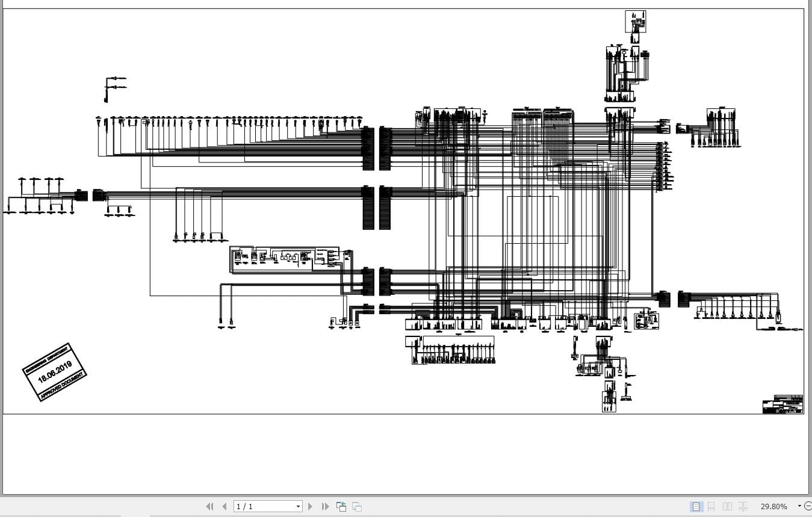Select single page view layout
The width and height of the screenshot is (812, 517).
[696, 507]
